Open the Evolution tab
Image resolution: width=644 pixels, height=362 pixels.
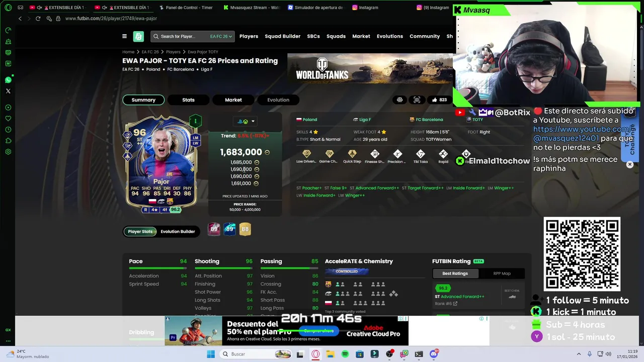click(x=278, y=100)
